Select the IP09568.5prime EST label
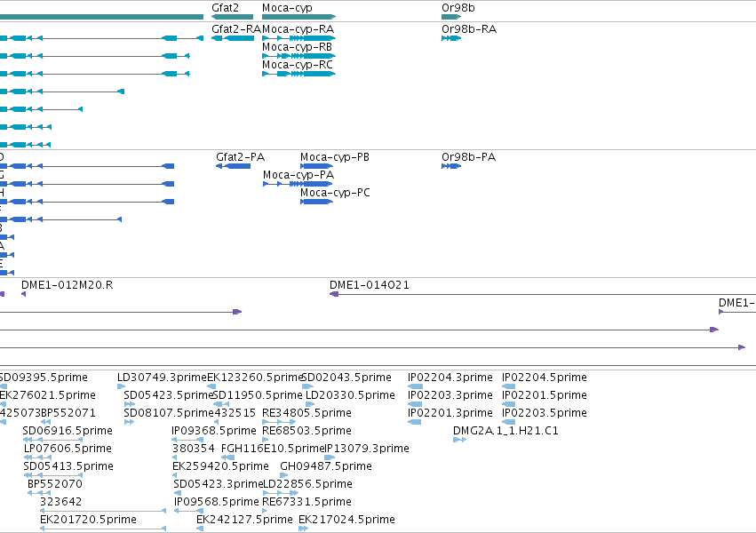This screenshot has height=533, width=756. (217, 502)
